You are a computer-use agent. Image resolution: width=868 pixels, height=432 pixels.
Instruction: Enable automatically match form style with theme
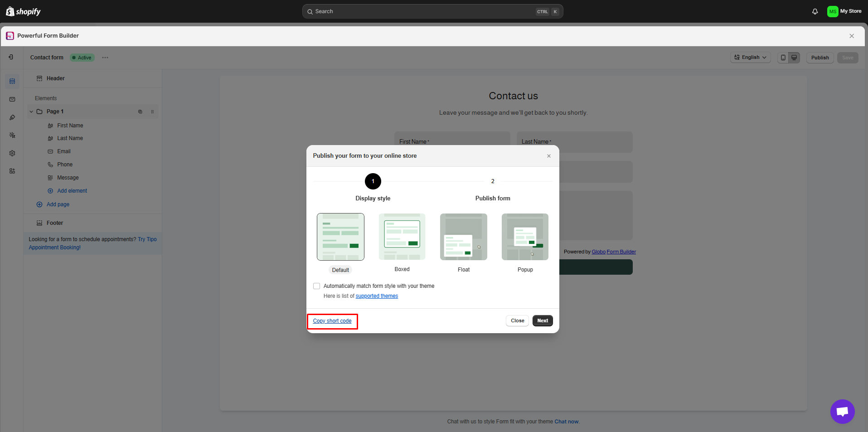pos(316,286)
